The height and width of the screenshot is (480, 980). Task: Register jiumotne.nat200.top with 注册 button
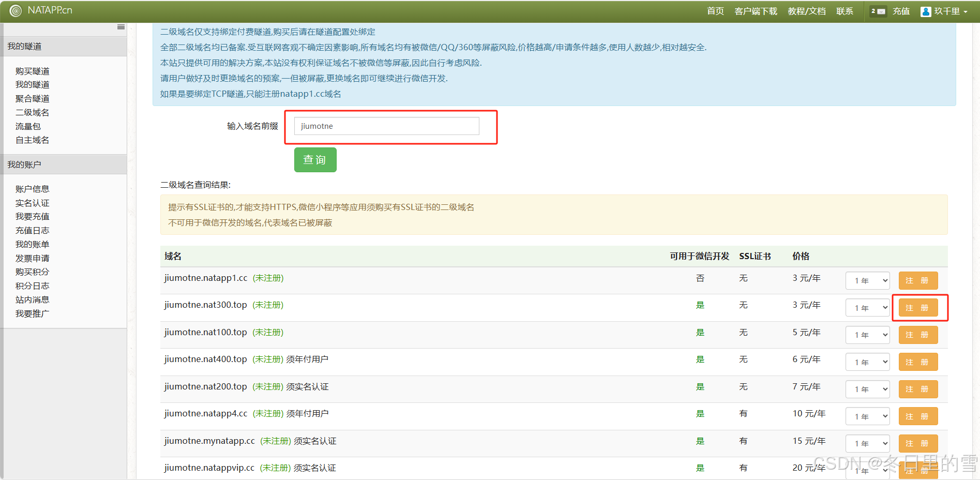click(x=918, y=389)
